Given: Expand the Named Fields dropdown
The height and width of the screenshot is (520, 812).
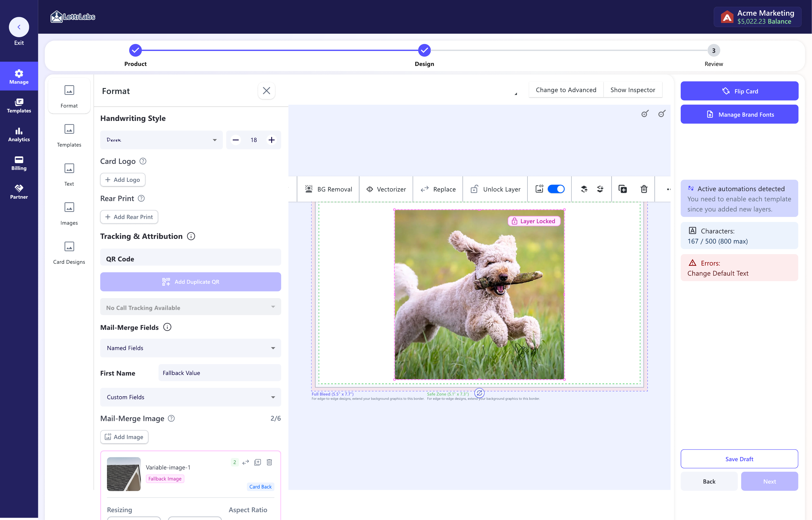Looking at the screenshot, I should pos(191,348).
